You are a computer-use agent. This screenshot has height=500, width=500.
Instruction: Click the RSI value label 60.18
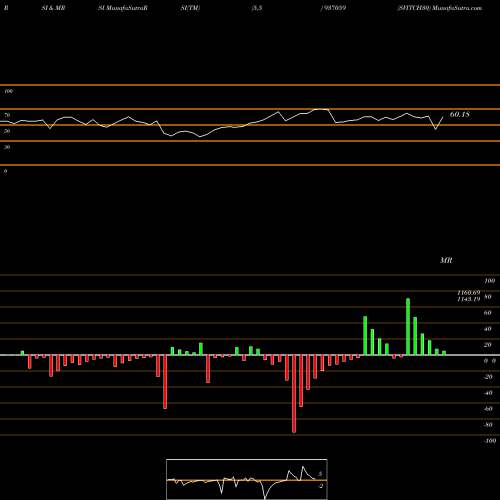coord(460,115)
